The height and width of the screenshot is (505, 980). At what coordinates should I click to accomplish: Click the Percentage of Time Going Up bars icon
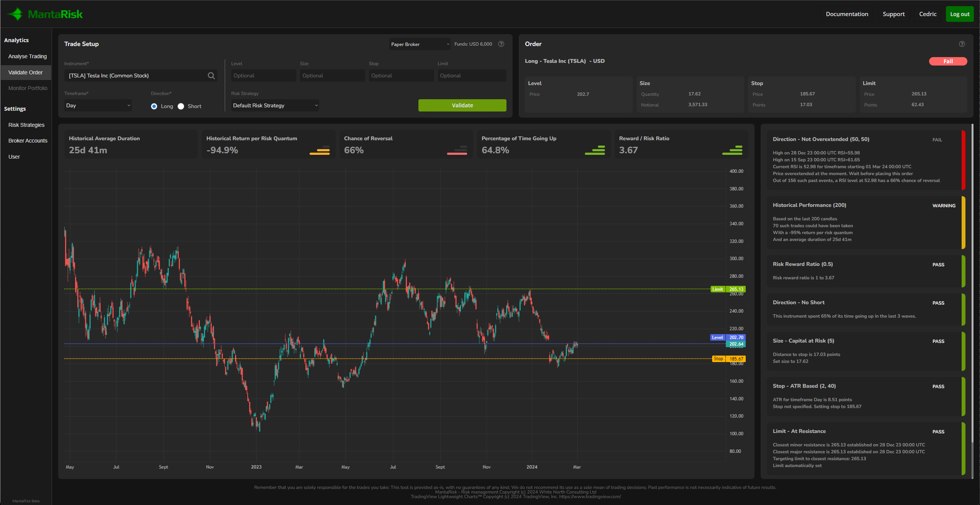coord(595,150)
